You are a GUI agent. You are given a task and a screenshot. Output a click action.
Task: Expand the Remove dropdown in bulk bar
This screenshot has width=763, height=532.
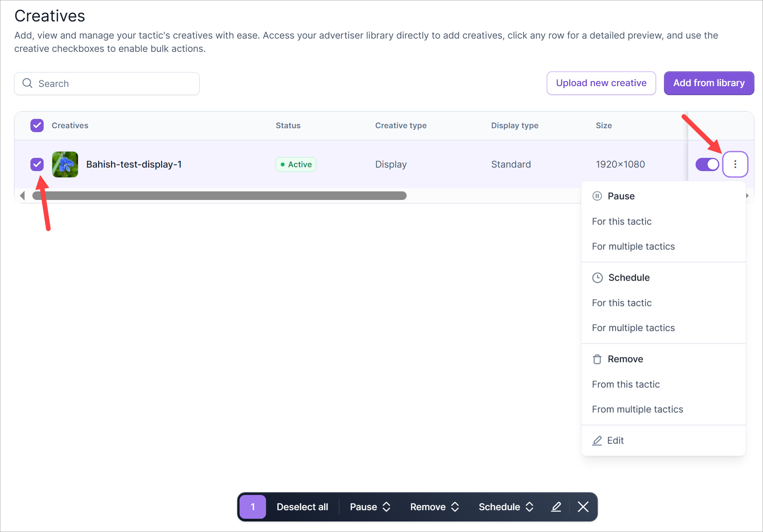(434, 507)
